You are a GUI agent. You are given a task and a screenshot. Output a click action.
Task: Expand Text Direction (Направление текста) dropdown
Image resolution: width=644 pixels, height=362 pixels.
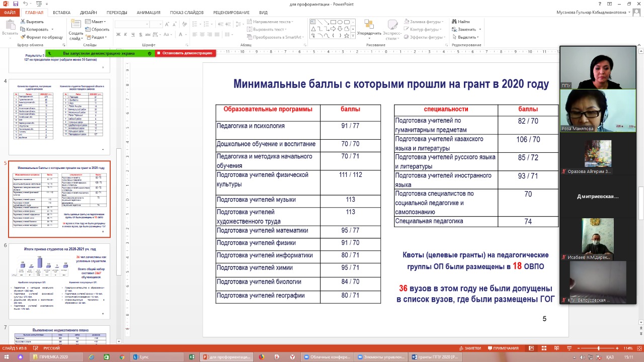pyautogui.click(x=270, y=22)
